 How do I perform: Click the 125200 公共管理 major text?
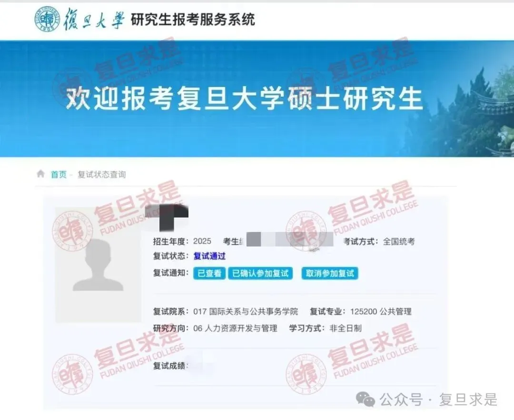tap(381, 311)
